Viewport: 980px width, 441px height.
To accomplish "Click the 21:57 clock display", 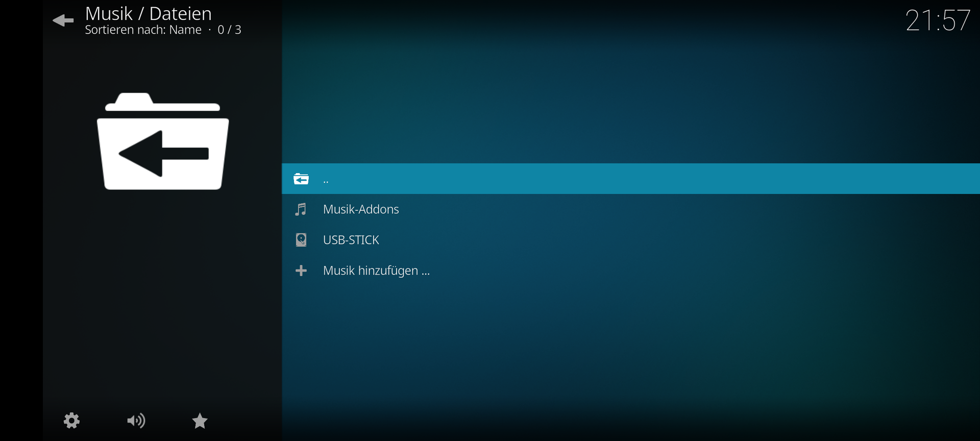I will 938,20.
